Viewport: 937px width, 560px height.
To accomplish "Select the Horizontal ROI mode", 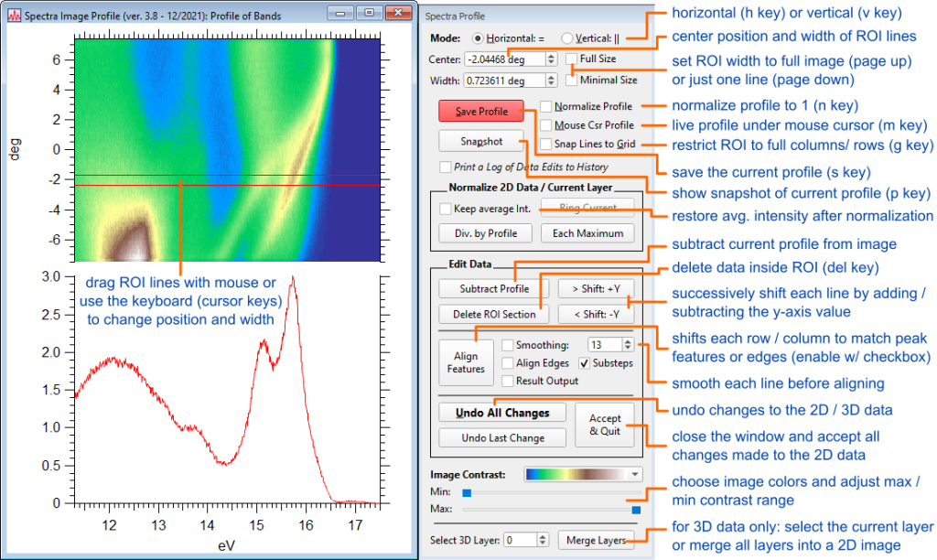I will click(x=477, y=38).
